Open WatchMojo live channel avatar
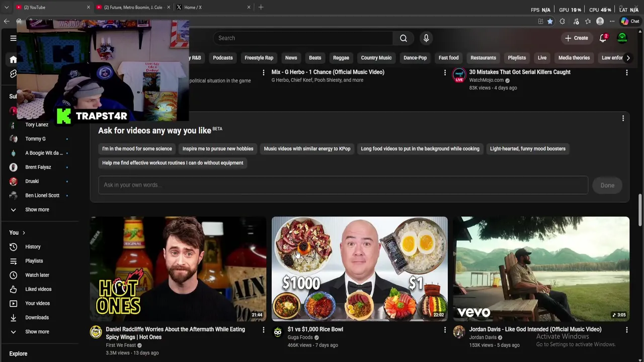The height and width of the screenshot is (362, 644). pos(459,75)
